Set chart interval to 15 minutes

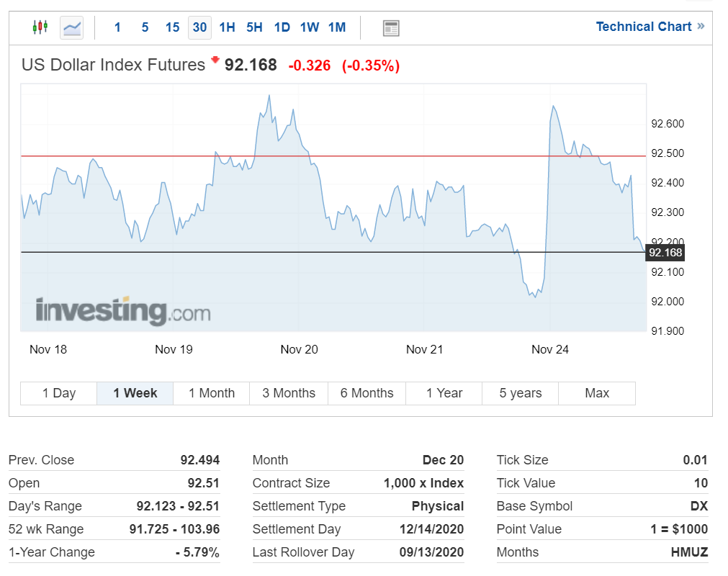click(x=172, y=27)
